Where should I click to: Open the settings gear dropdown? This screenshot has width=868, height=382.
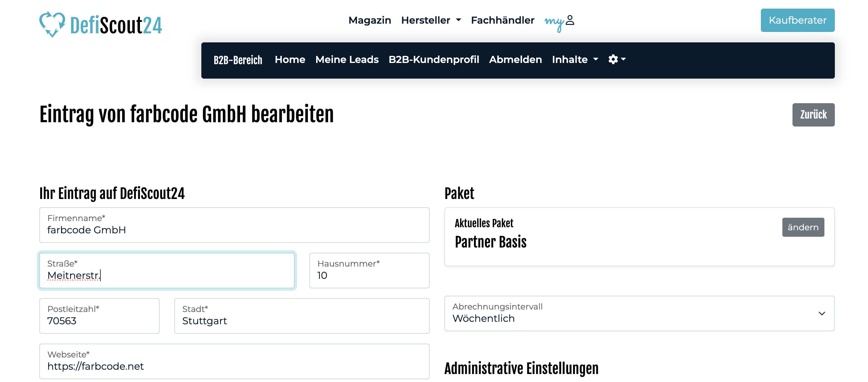[617, 59]
